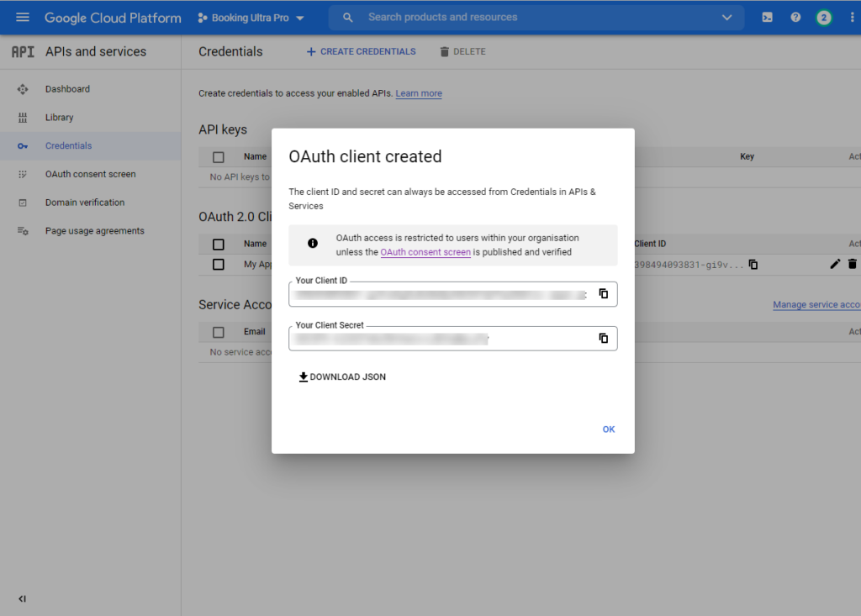Open the help question mark icon
The width and height of the screenshot is (861, 616).
(795, 18)
